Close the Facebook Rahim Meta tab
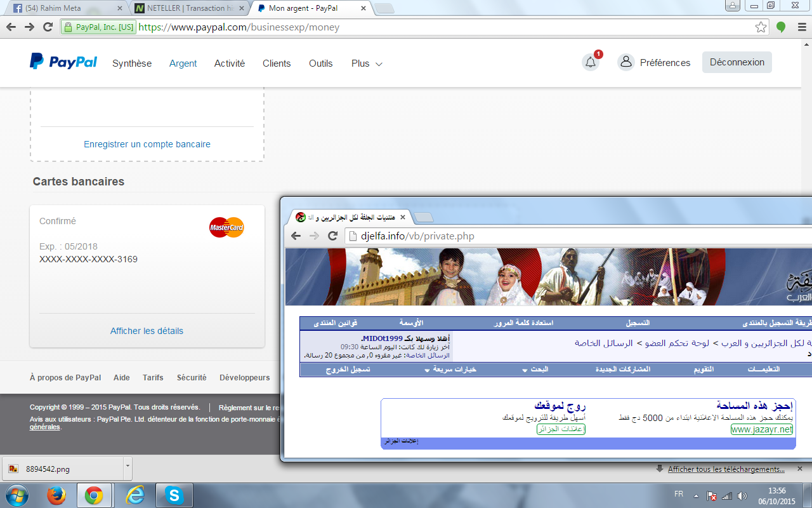This screenshot has height=508, width=812. click(x=119, y=8)
